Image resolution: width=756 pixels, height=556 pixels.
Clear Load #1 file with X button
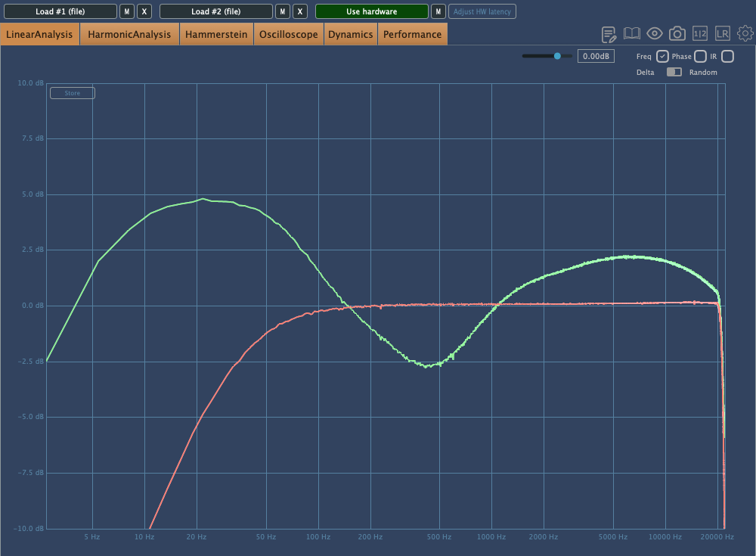144,11
